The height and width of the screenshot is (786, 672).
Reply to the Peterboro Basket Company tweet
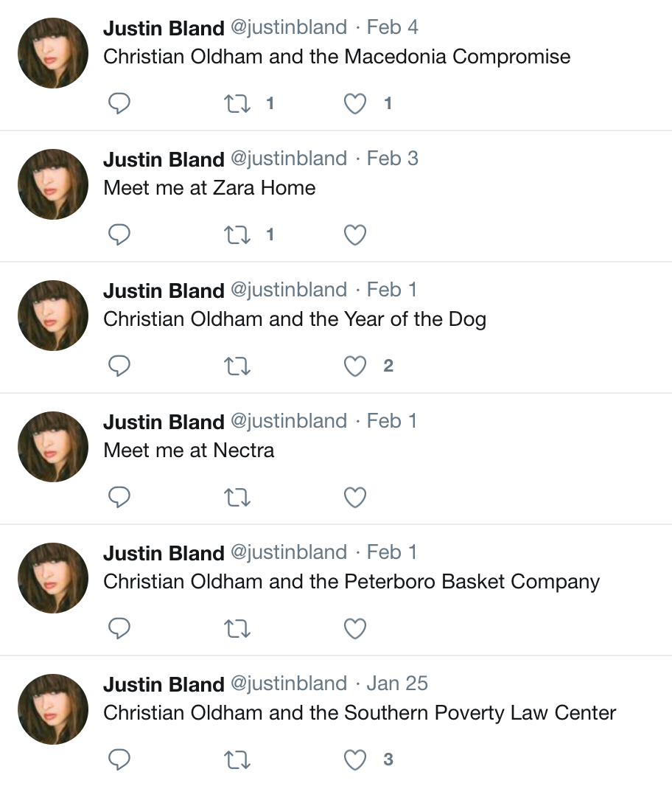(119, 629)
